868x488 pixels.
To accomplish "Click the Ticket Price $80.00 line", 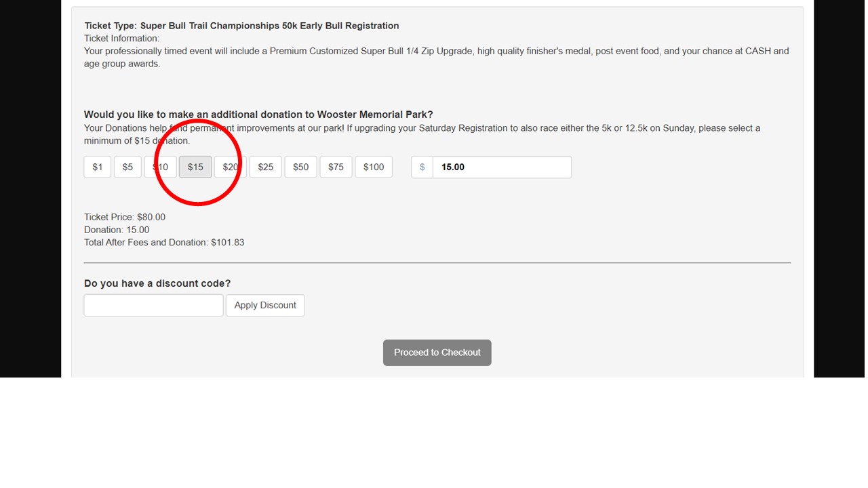I will (125, 217).
